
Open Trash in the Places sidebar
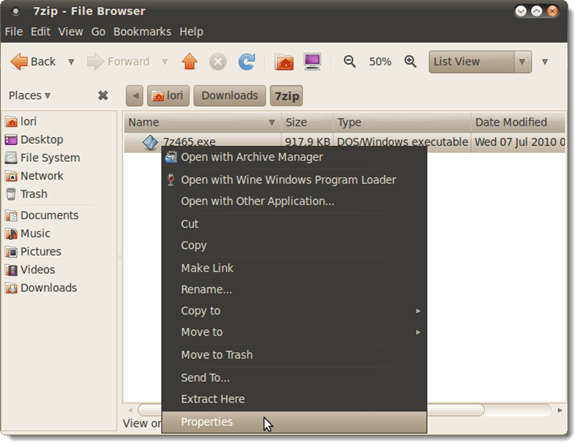tap(26, 194)
